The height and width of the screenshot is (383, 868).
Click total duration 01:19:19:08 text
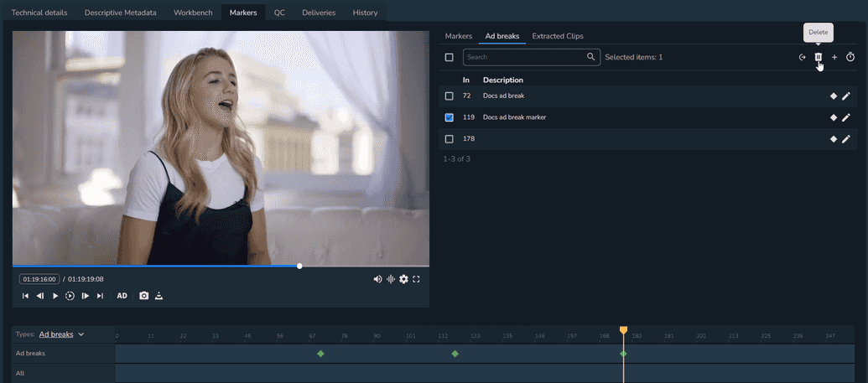coord(86,279)
